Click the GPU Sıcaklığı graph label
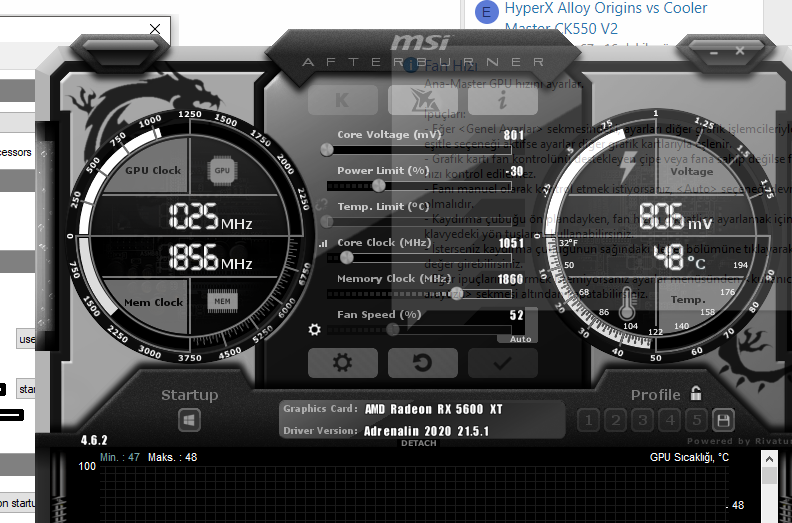792x523 pixels. coord(689,457)
